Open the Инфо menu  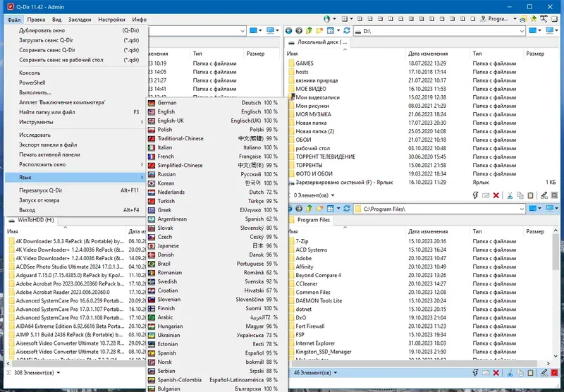click(139, 20)
